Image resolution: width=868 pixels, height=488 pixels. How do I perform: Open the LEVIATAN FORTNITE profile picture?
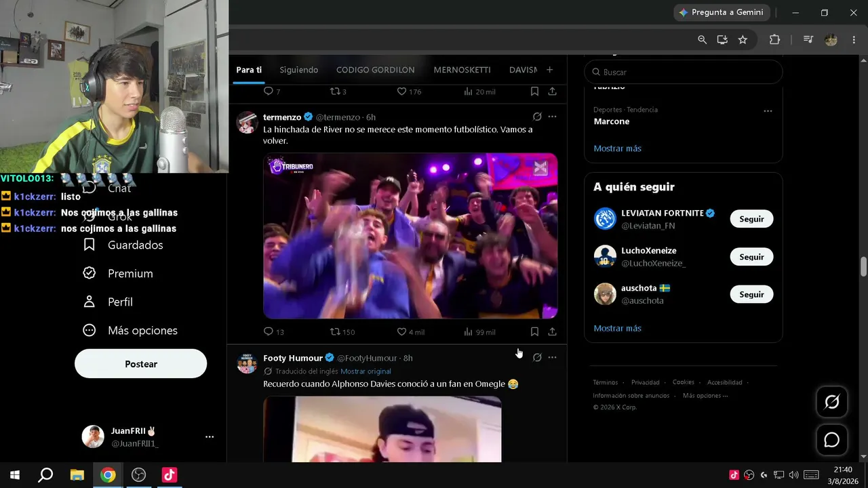tap(605, 219)
